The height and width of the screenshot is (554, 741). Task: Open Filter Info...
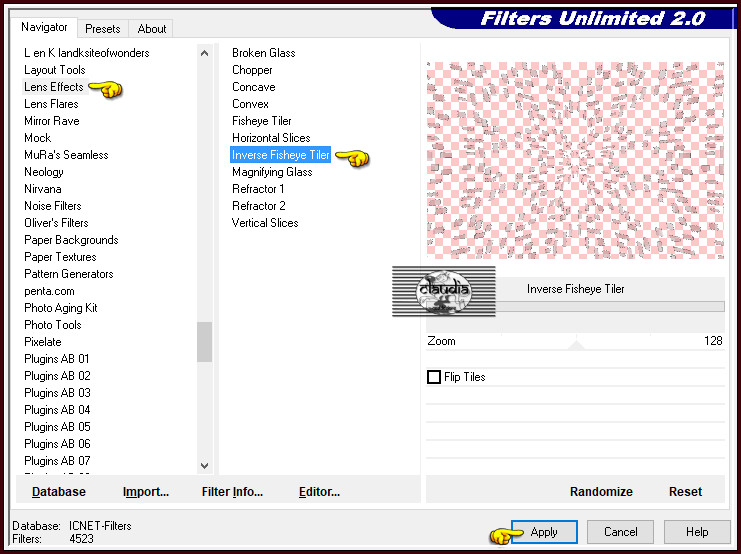click(x=232, y=492)
